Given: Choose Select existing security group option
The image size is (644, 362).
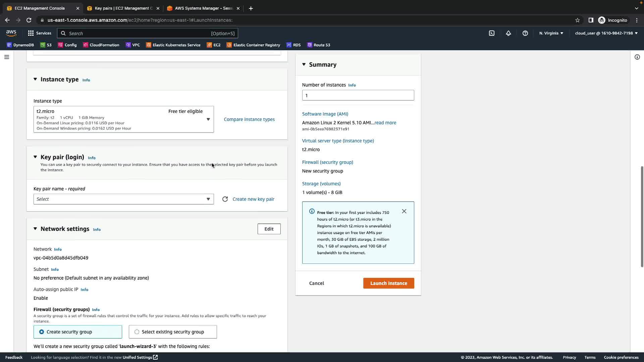Looking at the screenshot, I should tap(137, 332).
